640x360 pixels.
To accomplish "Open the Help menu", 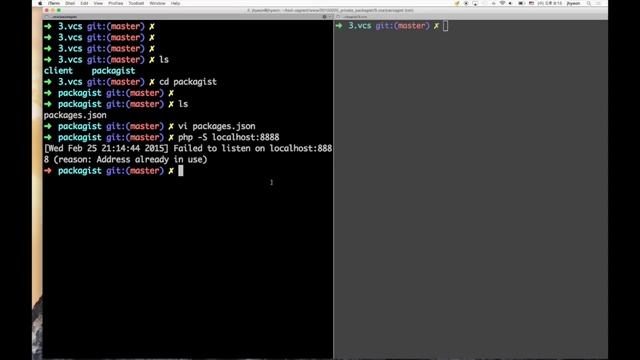I will (176, 3).
